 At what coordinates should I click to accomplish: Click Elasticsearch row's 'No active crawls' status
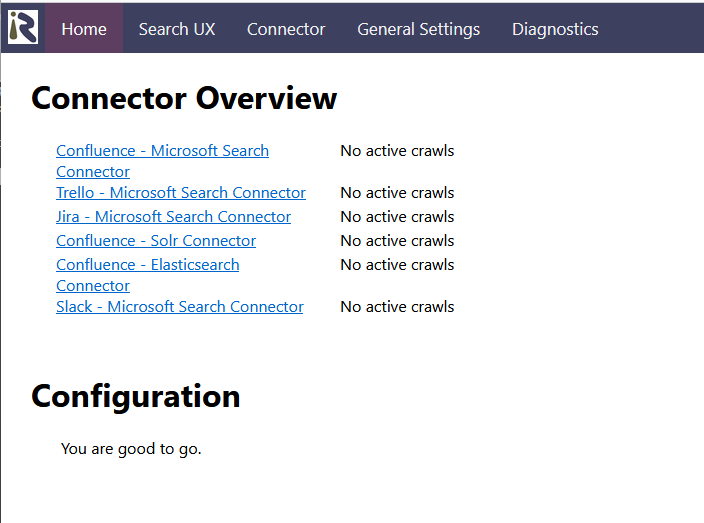(397, 265)
